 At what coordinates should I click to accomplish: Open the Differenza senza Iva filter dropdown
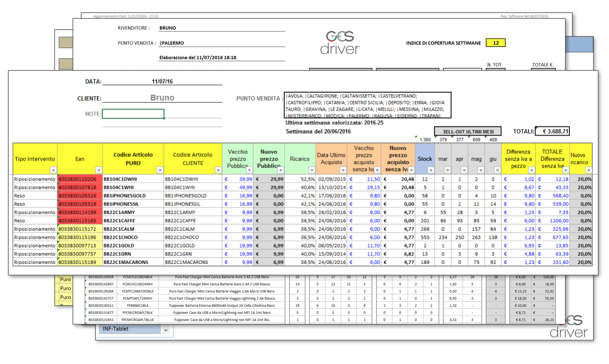531,170
